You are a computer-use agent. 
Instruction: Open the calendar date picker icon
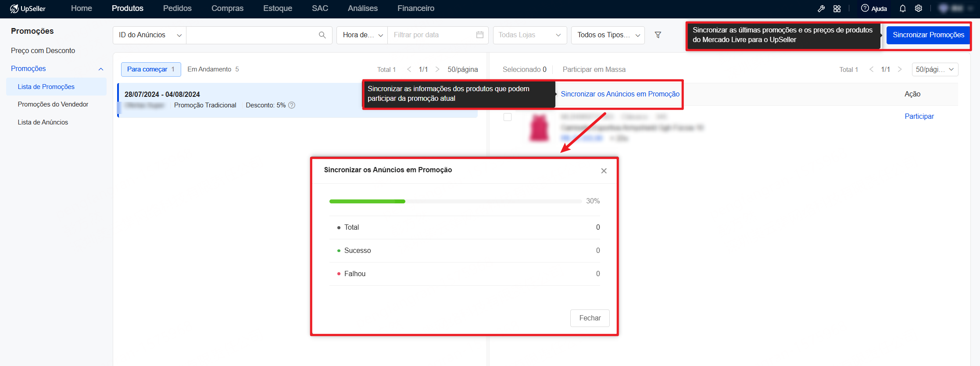coord(480,35)
